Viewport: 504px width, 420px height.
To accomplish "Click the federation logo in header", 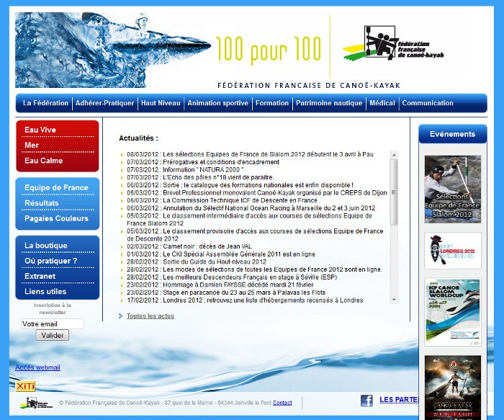I will 393,43.
